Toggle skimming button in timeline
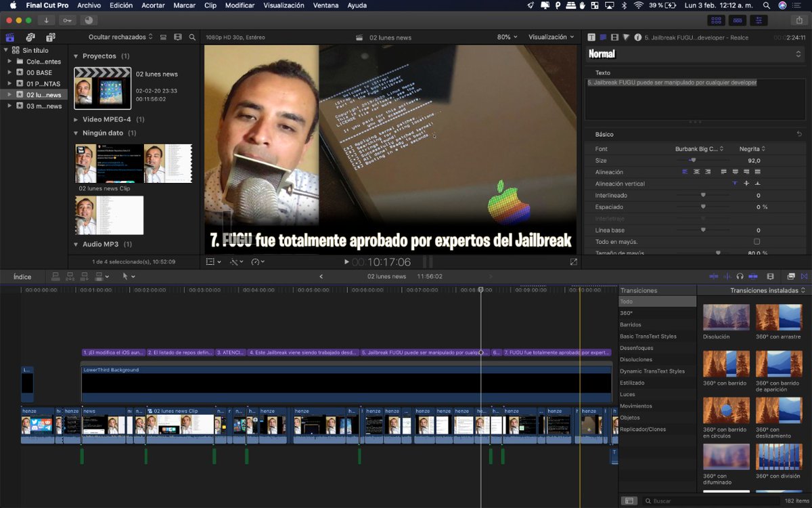The width and height of the screenshot is (812, 508). (x=715, y=276)
